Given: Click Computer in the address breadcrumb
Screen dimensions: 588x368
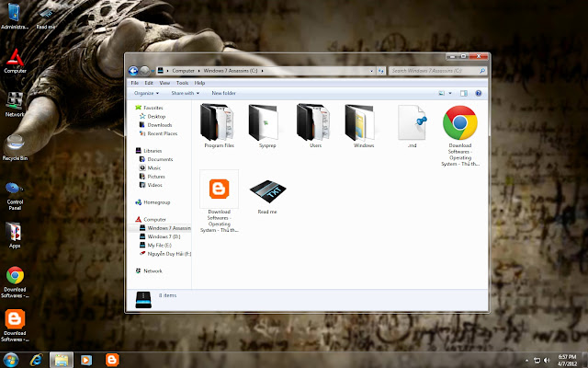Looking at the screenshot, I should 183,71.
